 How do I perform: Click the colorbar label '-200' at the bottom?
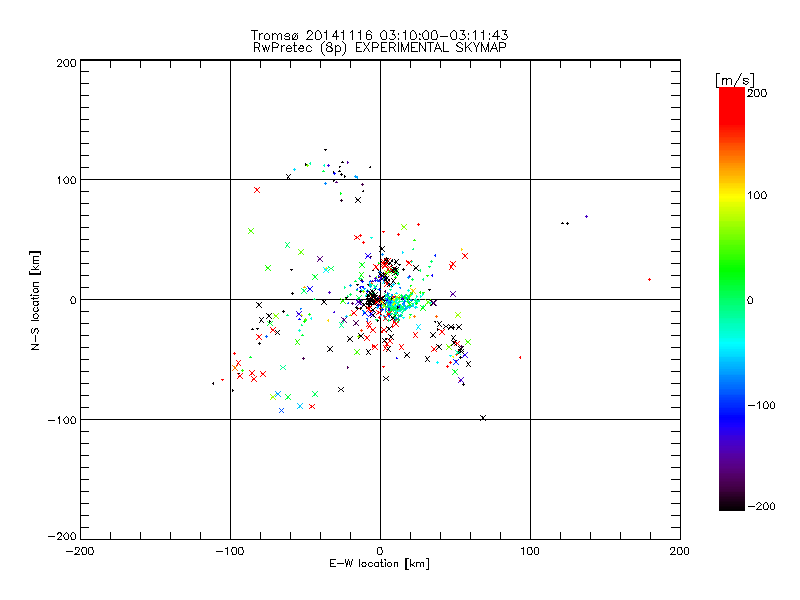point(761,506)
